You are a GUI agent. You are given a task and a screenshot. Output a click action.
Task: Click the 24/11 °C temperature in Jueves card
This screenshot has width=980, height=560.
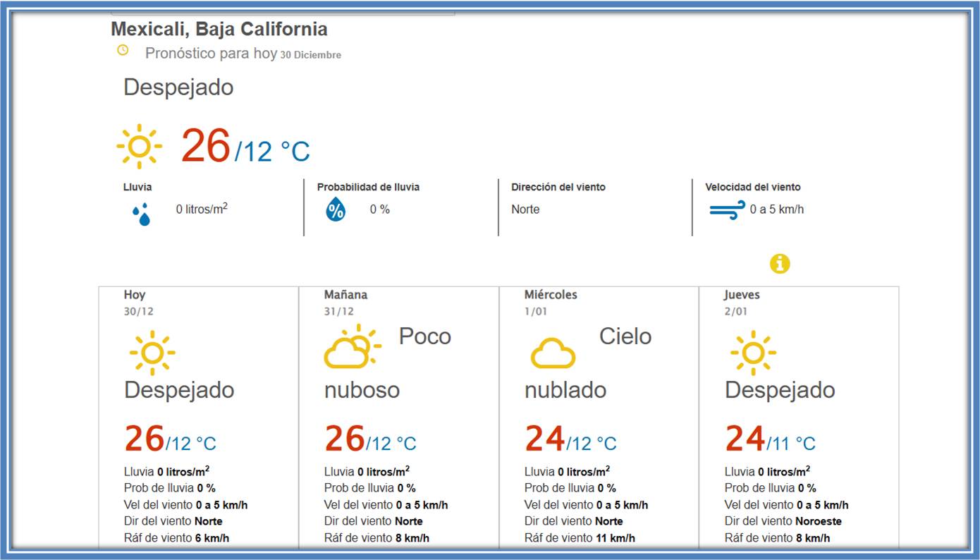coord(771,439)
